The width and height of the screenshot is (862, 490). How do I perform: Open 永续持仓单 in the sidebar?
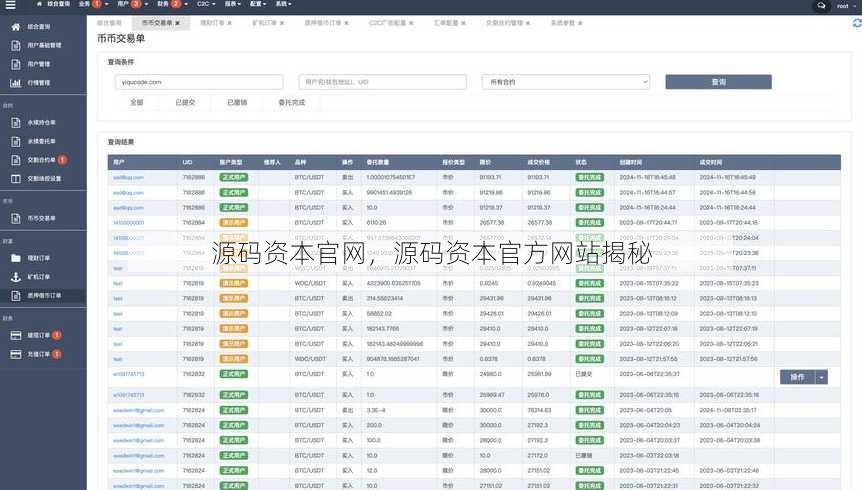(x=41, y=123)
